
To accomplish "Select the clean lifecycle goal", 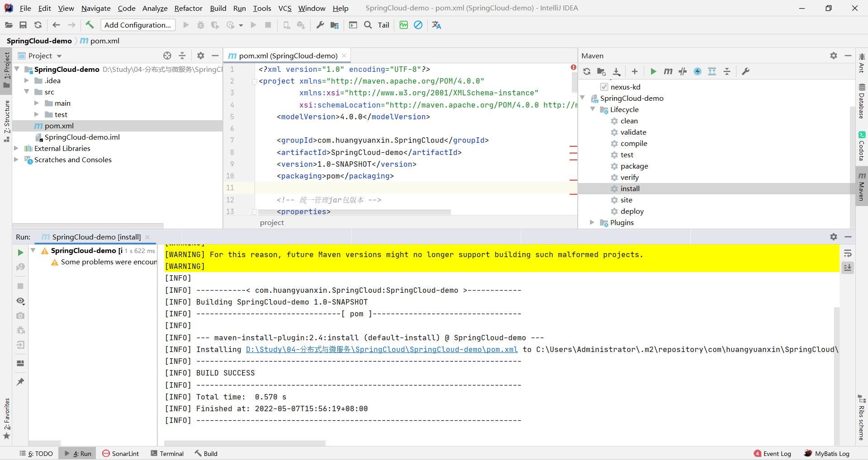I will [629, 121].
